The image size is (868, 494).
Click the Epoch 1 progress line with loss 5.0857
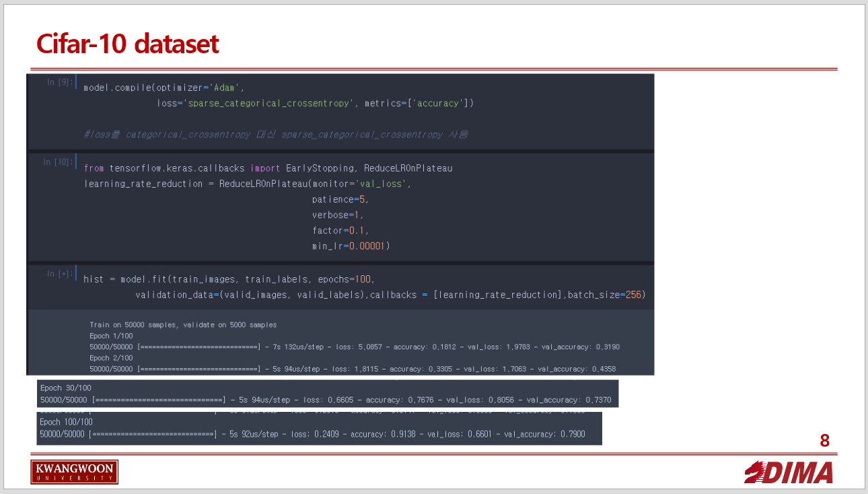[355, 347]
